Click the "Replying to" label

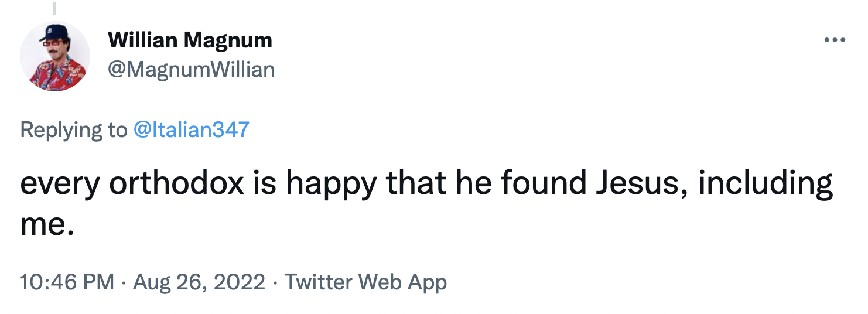coord(73,129)
